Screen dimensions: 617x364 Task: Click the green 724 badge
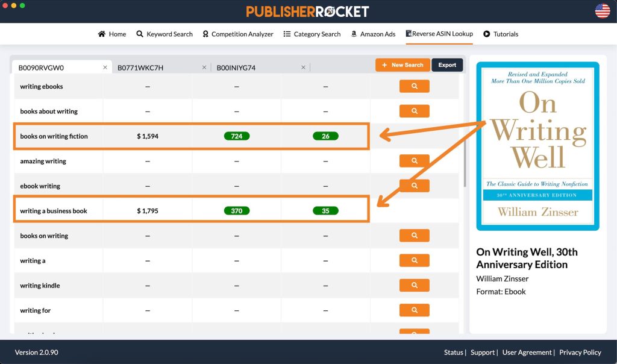236,136
